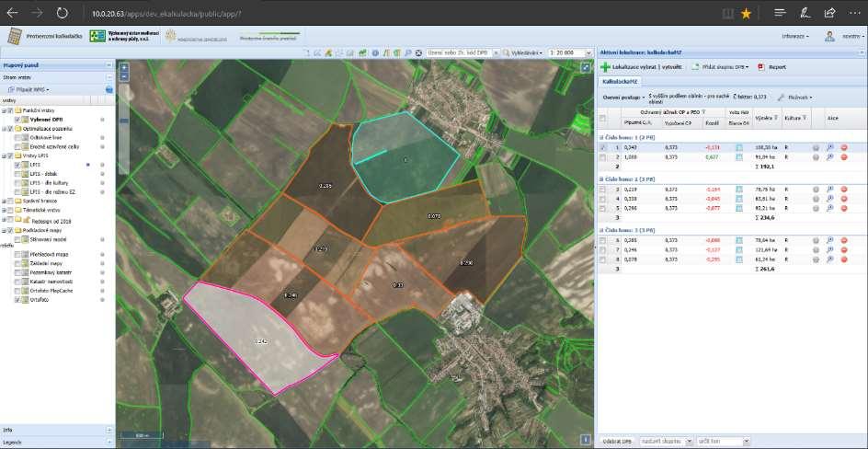Locate row 8 with magnifier icon
This screenshot has height=449, width=868.
tap(829, 259)
